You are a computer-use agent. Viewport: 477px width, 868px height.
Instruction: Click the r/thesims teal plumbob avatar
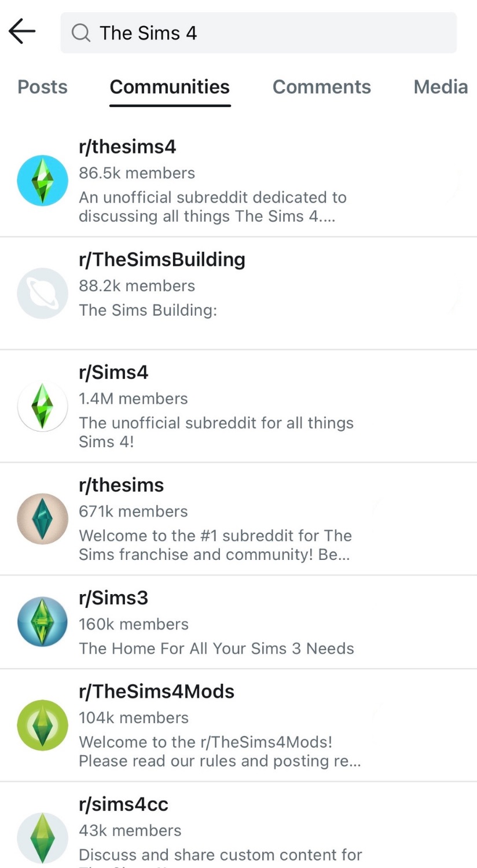[42, 519]
